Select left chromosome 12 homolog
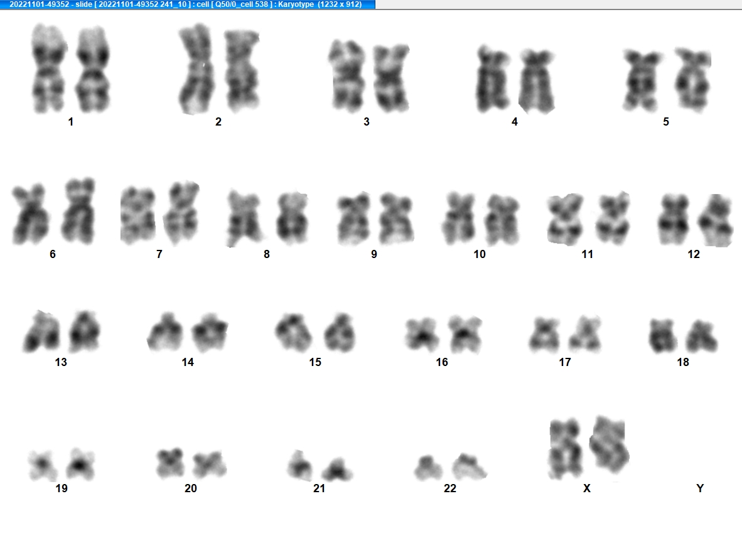The width and height of the screenshot is (742, 560). coord(674,219)
